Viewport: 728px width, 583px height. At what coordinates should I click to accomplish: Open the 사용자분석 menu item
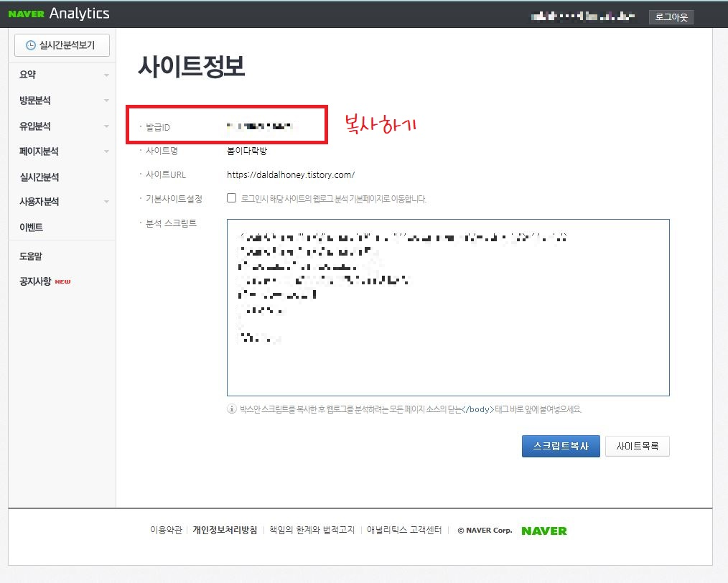(x=39, y=202)
